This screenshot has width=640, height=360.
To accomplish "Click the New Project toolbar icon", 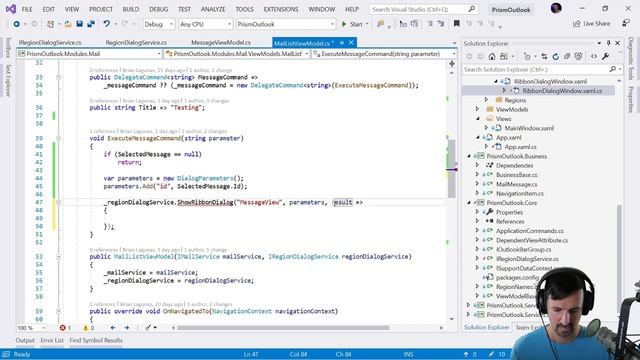I will (51, 24).
